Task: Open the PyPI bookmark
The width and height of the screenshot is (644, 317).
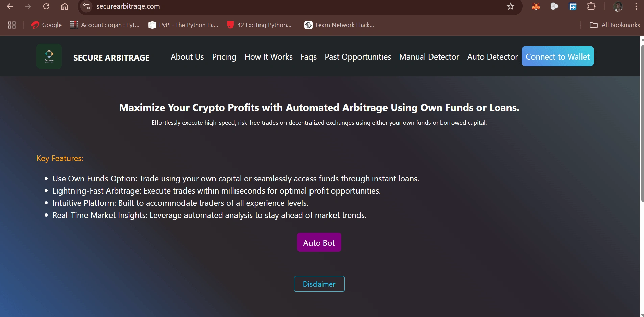Action: pyautogui.click(x=183, y=25)
